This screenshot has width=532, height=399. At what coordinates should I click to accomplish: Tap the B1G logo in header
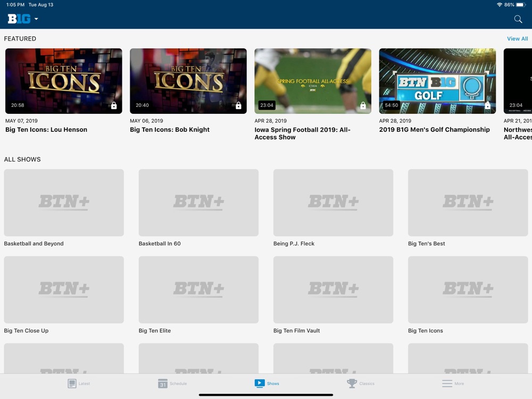click(x=19, y=19)
